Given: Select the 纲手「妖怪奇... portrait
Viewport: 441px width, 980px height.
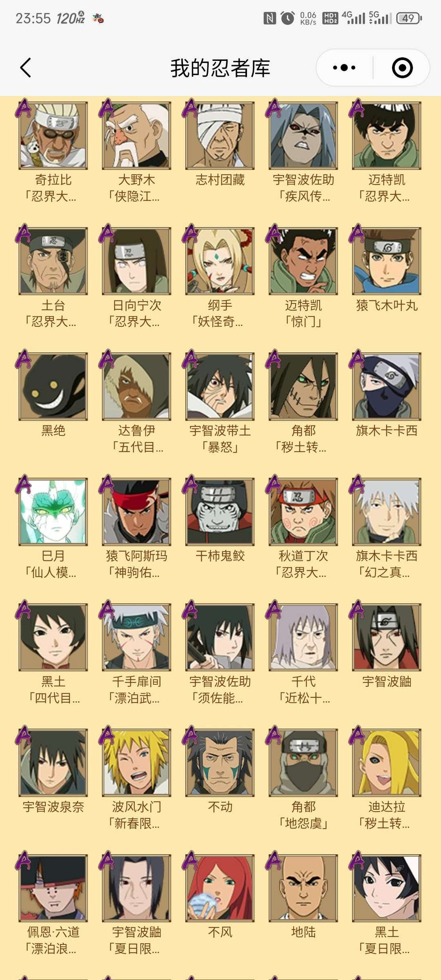Looking at the screenshot, I should 220,261.
